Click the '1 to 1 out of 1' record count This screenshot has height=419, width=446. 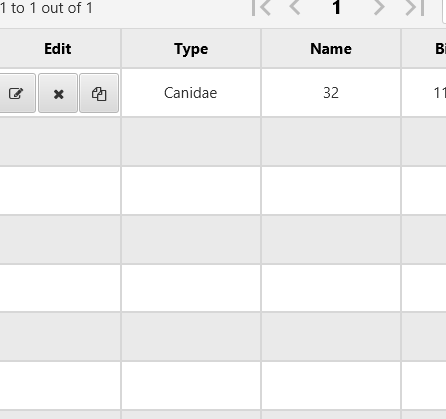pyautogui.click(x=46, y=8)
